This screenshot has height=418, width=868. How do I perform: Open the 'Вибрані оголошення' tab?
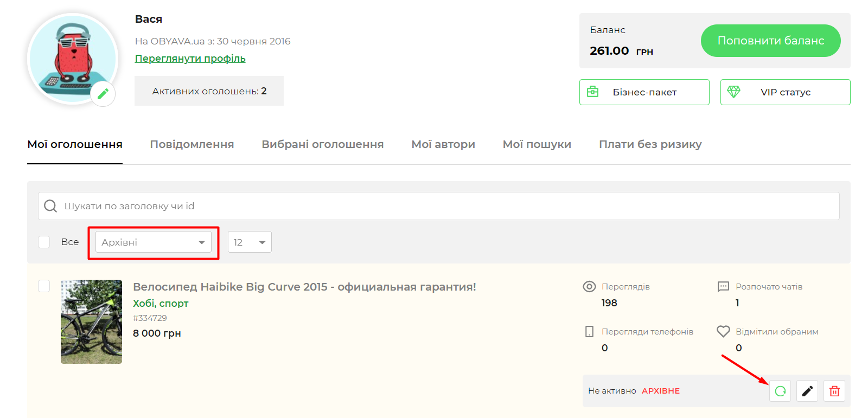pos(322,144)
